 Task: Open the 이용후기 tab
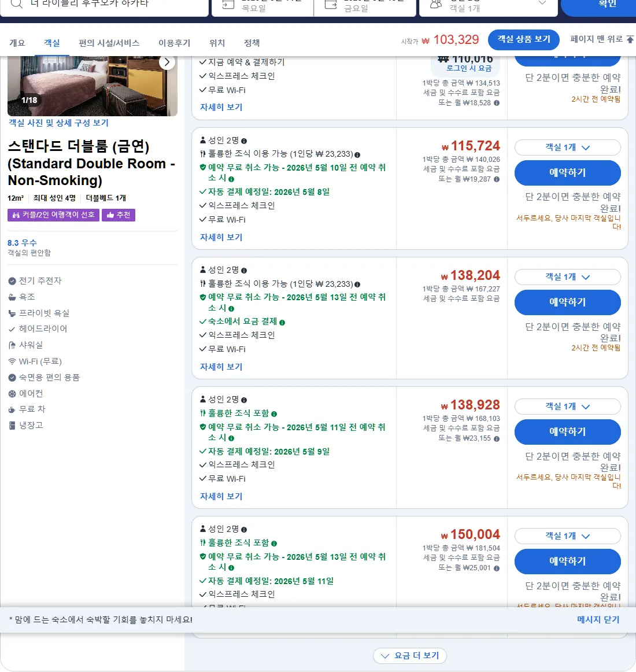coord(174,43)
